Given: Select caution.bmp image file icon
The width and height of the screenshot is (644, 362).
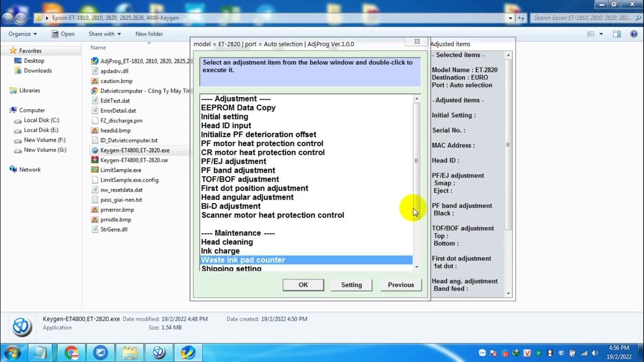Looking at the screenshot, I should pyautogui.click(x=95, y=81).
